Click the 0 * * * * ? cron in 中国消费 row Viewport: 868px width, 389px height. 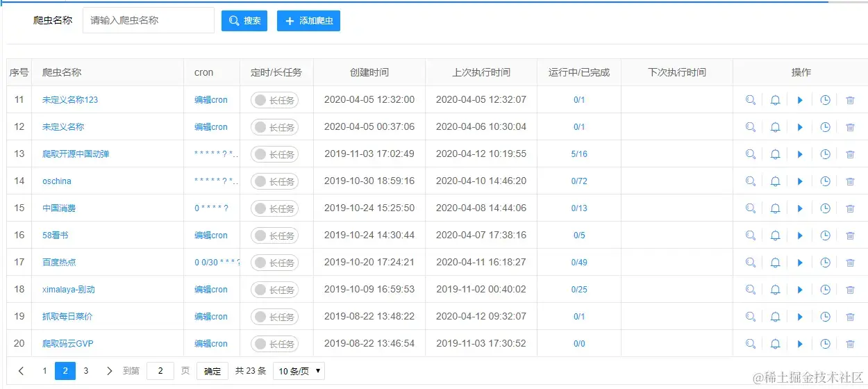click(212, 208)
